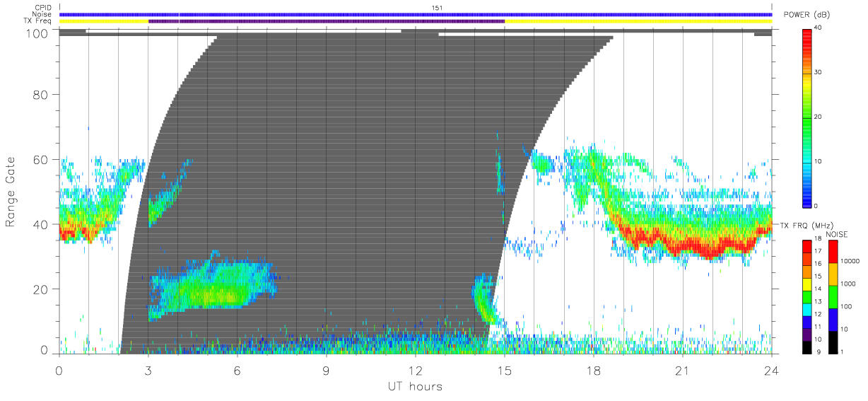
Task: Click the 14 label on TX FRQ legend
Action: tap(818, 289)
